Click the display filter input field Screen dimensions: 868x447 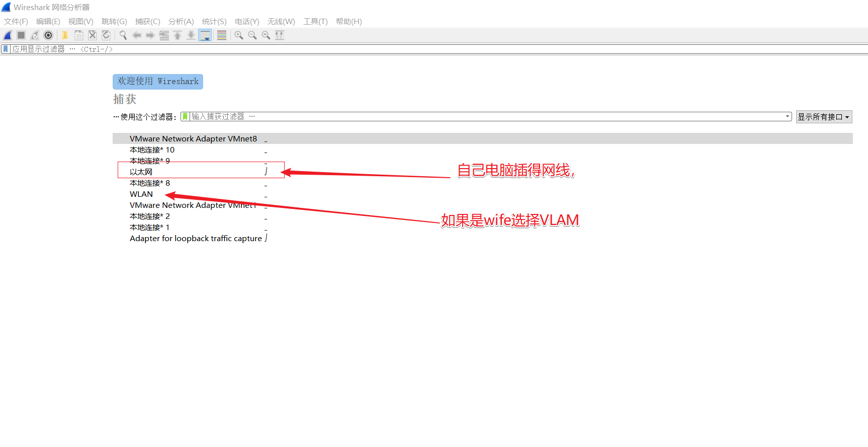(x=439, y=49)
